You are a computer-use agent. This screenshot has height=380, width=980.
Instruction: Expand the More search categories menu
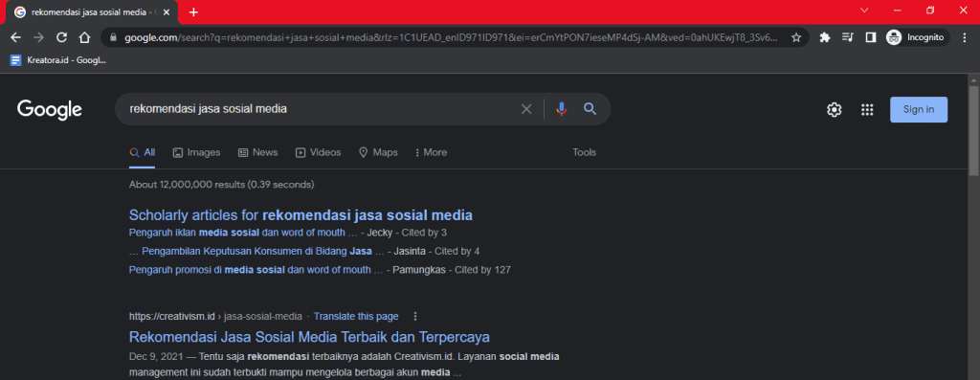[x=432, y=152]
